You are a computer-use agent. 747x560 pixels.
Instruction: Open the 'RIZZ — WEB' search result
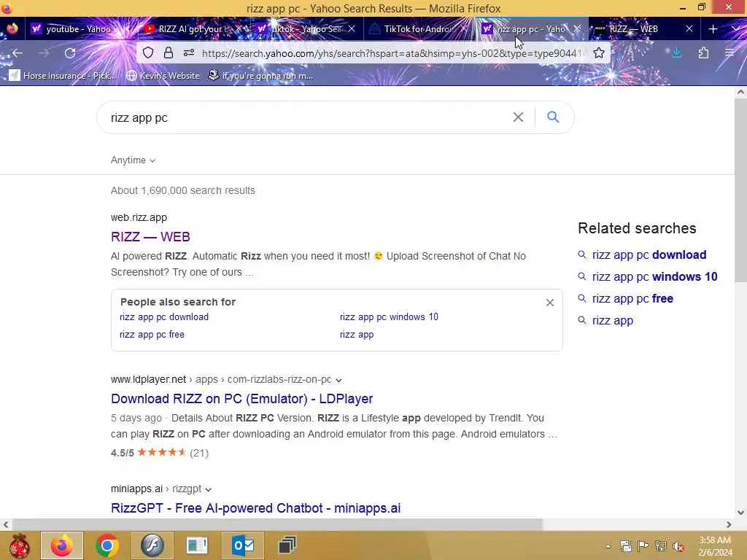150,237
